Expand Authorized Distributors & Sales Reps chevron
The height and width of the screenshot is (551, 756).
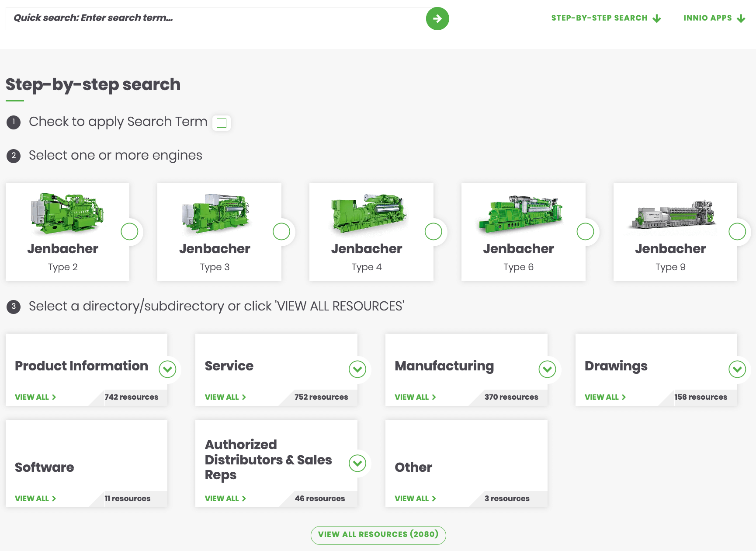357,464
